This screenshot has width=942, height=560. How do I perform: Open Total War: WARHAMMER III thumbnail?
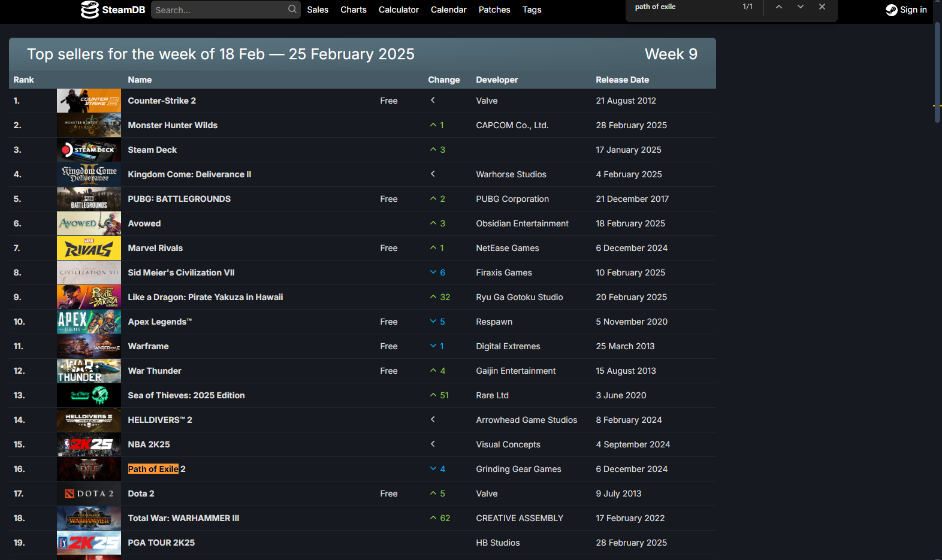89,518
